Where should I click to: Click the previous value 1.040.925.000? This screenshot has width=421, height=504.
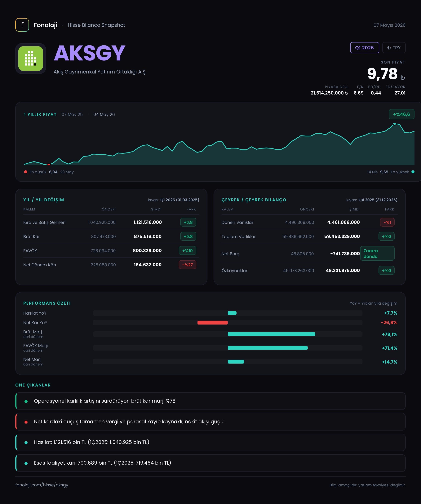tap(102, 222)
